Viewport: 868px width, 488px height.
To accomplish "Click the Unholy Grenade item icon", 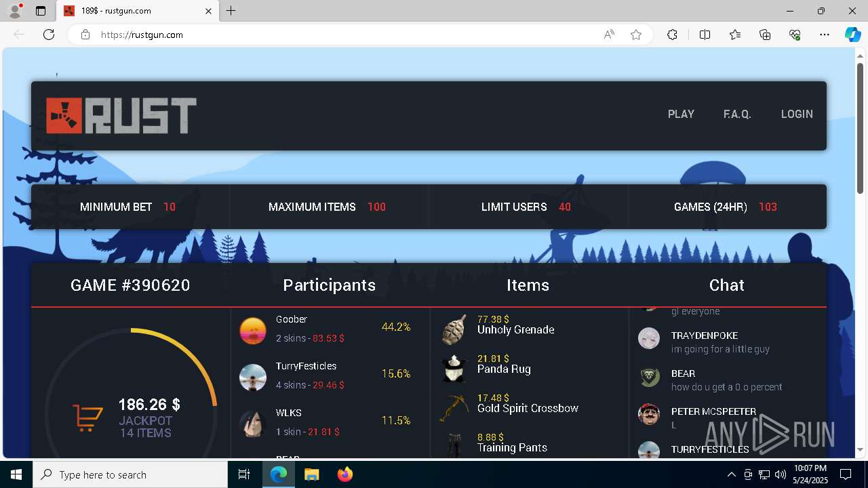I will tap(454, 330).
